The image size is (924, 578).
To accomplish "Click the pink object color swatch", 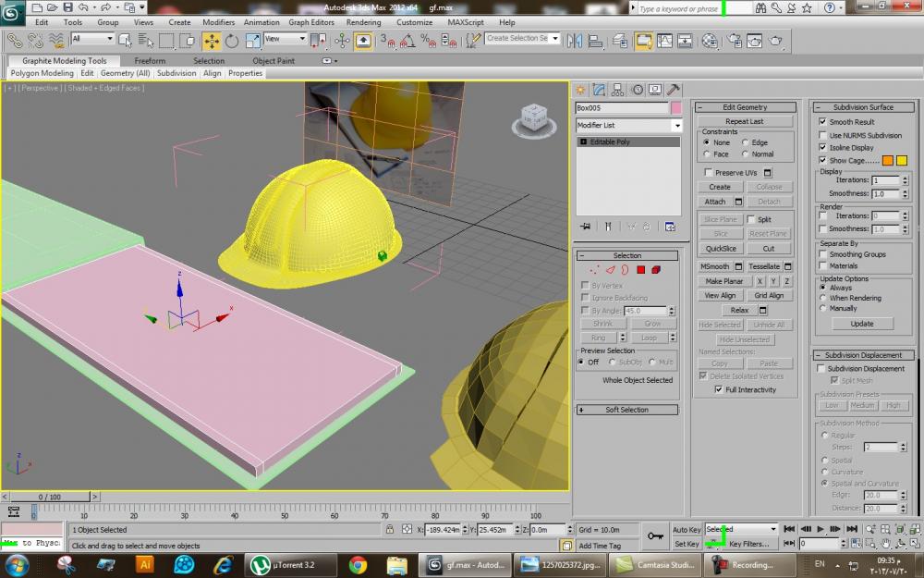I will click(x=676, y=108).
